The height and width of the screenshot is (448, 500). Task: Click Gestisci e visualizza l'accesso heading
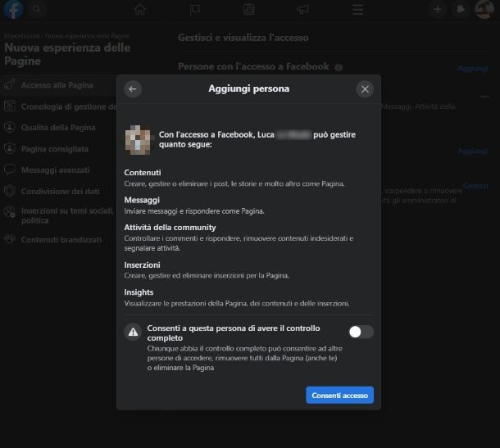click(x=243, y=38)
